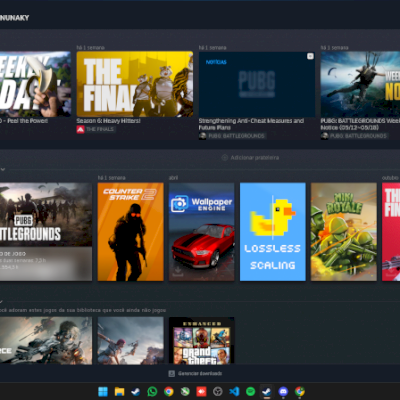The width and height of the screenshot is (400, 400).
Task: Collapse the recent games shelf chevron
Action: (x=3, y=170)
